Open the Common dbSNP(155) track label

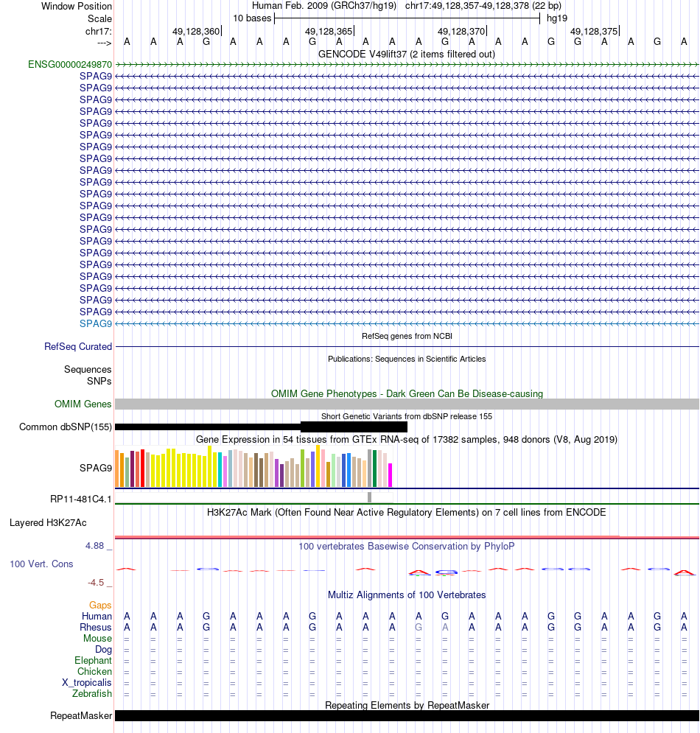coord(66,427)
